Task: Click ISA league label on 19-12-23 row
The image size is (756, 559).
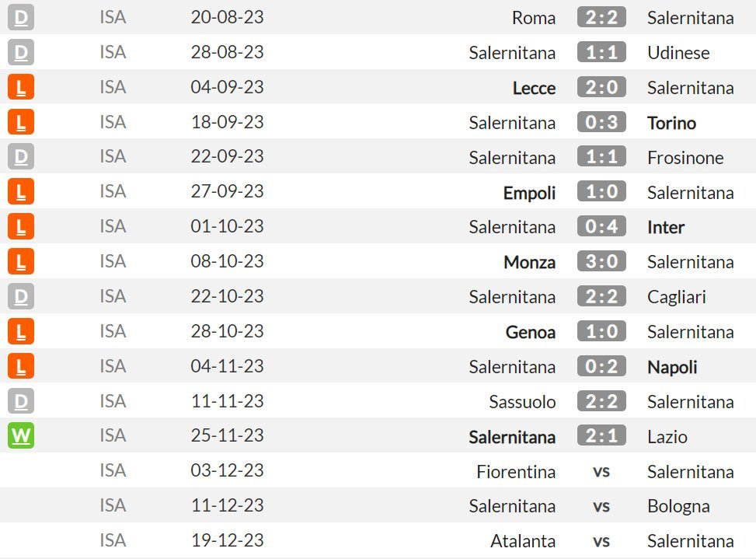Action: (113, 540)
